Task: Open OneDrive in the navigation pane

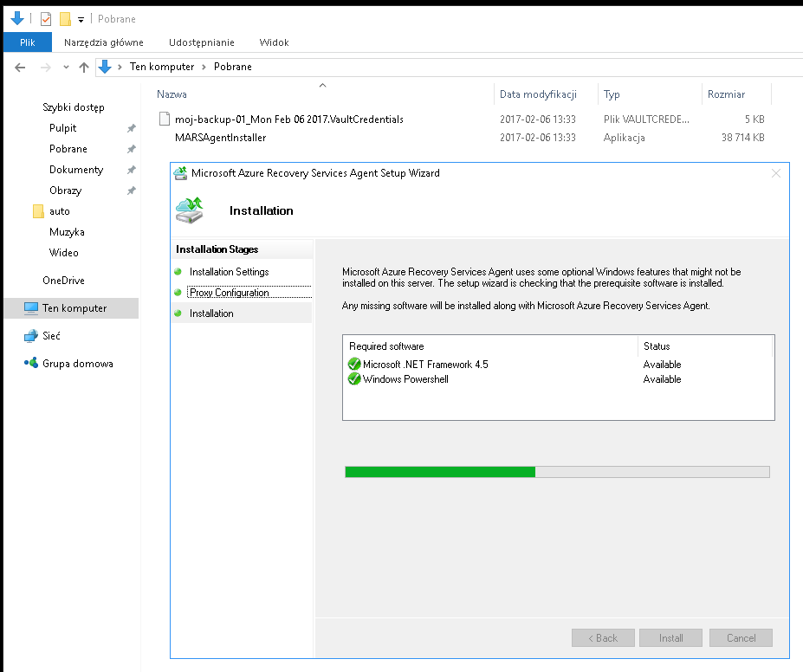Action: click(x=63, y=281)
